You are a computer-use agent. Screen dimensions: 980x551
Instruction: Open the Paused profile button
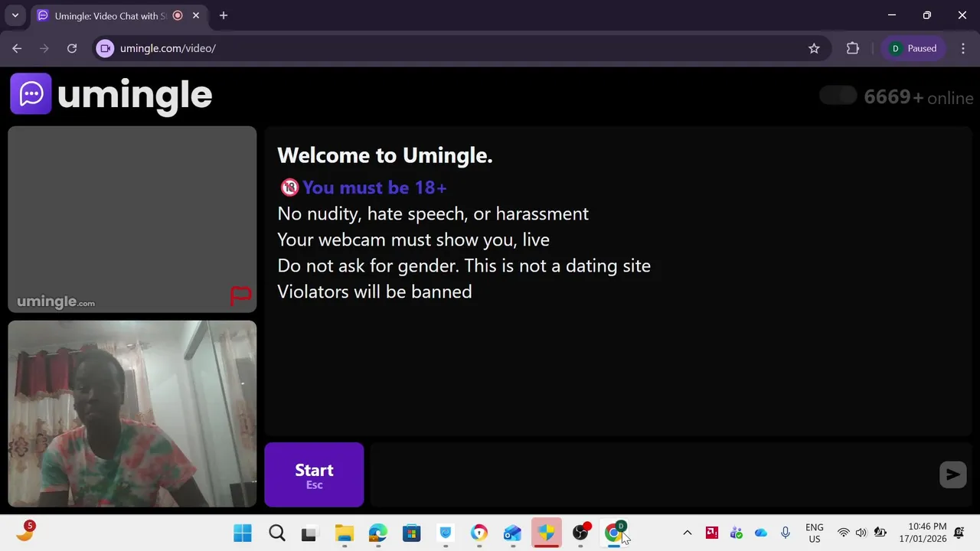click(914, 48)
